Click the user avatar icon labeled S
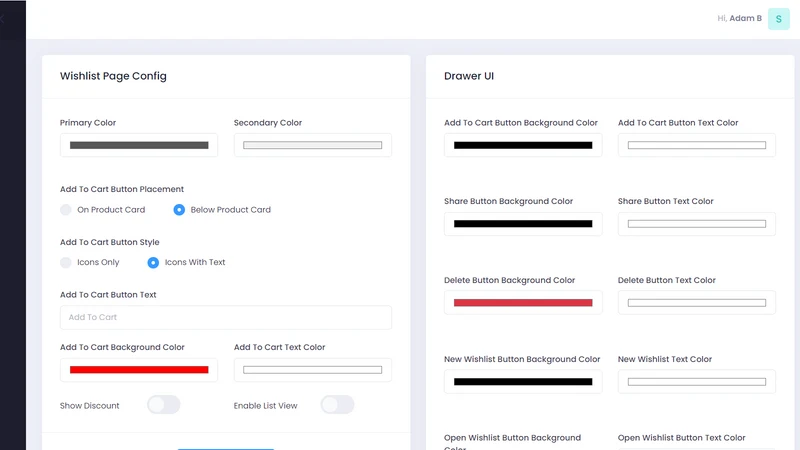This screenshot has width=800, height=450. [x=779, y=19]
